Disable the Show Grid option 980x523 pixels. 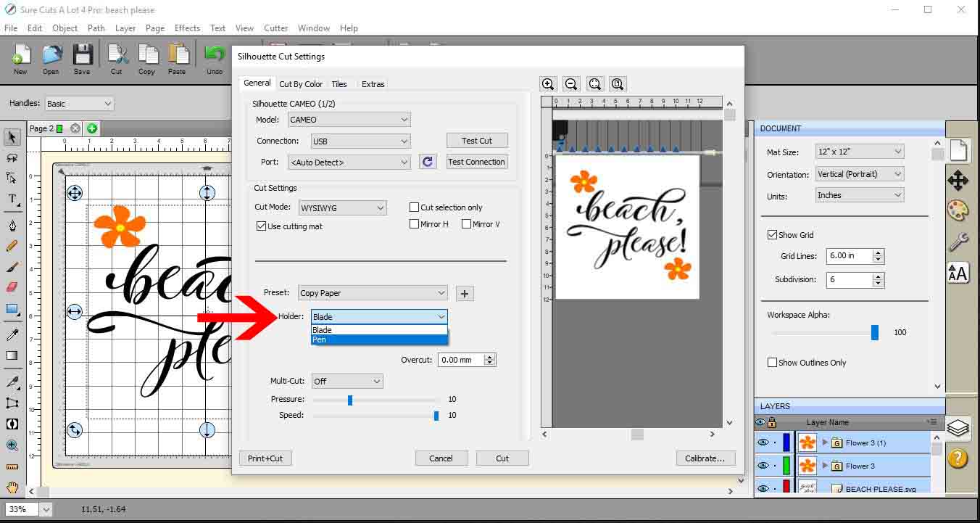coord(772,234)
